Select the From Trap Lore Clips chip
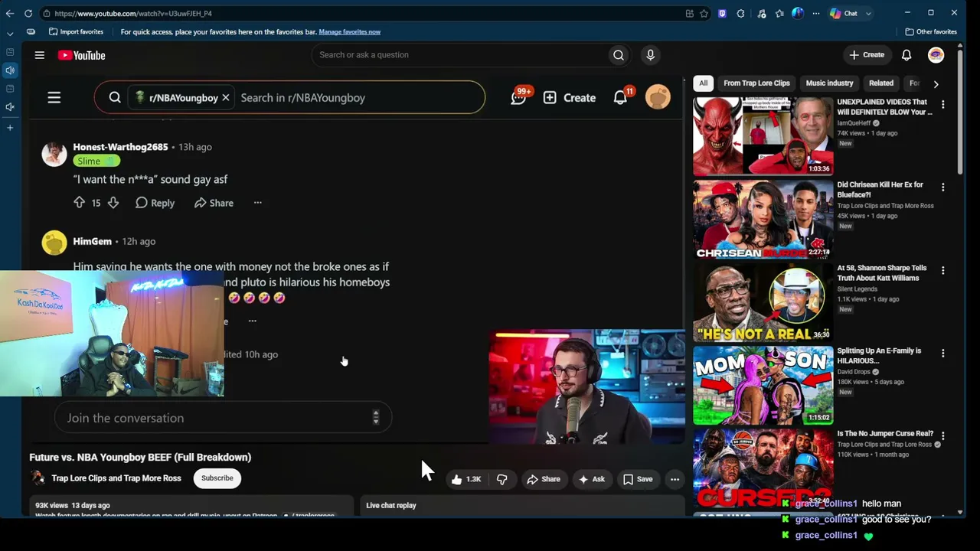 [756, 83]
